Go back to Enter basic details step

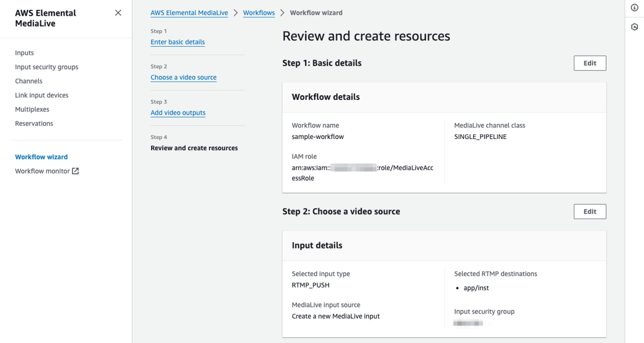click(x=178, y=42)
